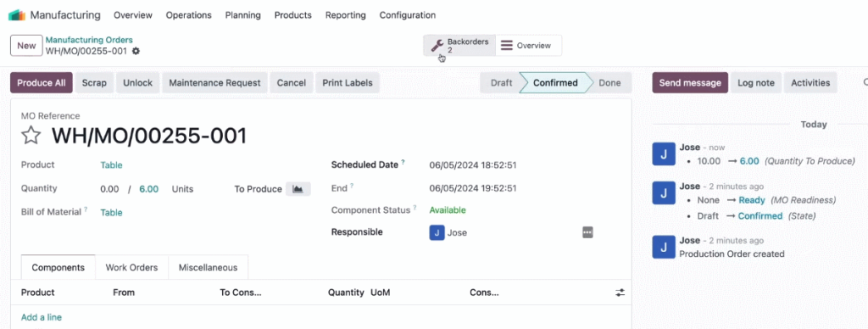
Task: Click Jose's avatar in the latest chatter message
Action: coord(664,153)
